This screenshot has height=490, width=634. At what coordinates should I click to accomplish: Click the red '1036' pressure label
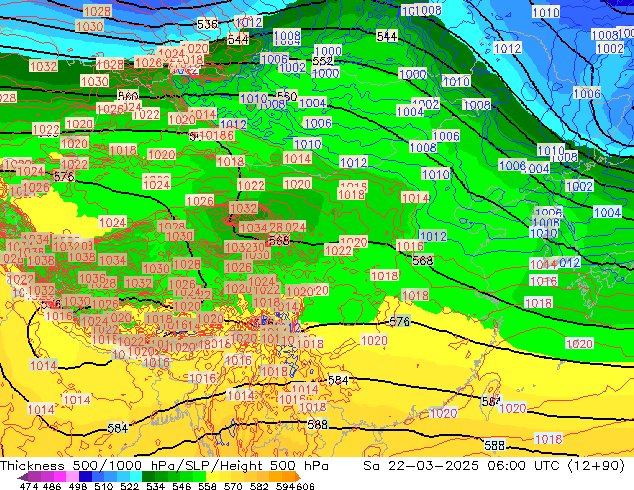pos(93,278)
